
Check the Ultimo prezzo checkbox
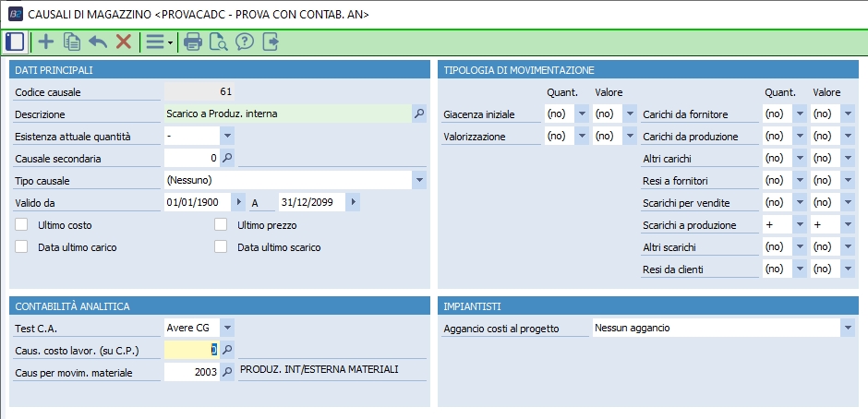[x=221, y=225]
